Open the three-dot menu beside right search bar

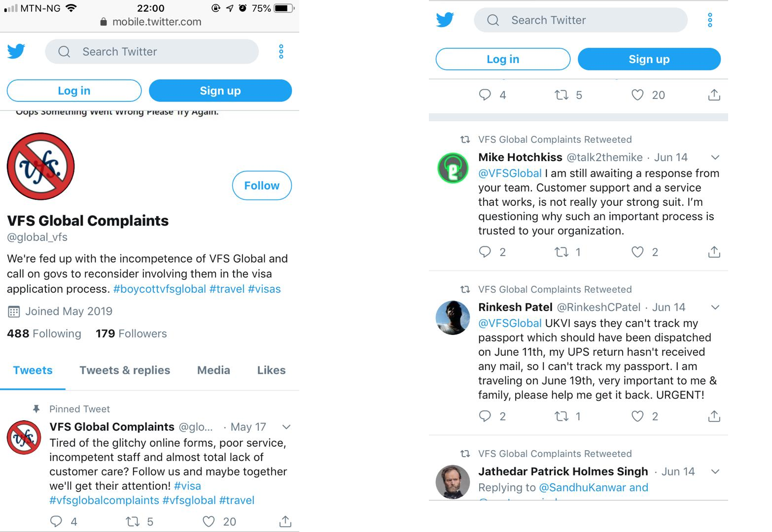710,20
